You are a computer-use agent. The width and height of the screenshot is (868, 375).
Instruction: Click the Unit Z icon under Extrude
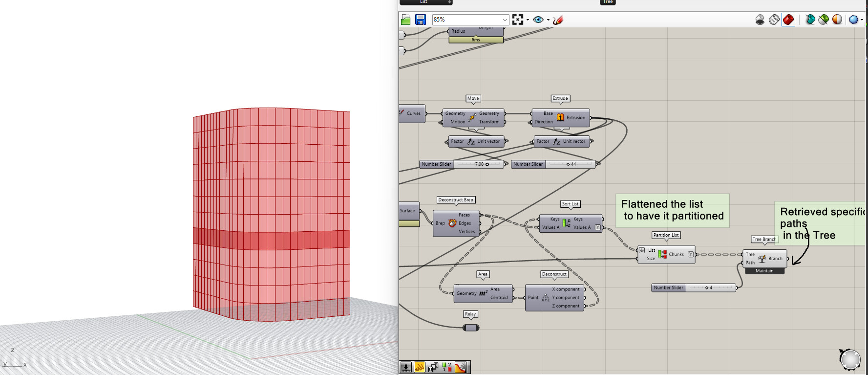point(556,142)
